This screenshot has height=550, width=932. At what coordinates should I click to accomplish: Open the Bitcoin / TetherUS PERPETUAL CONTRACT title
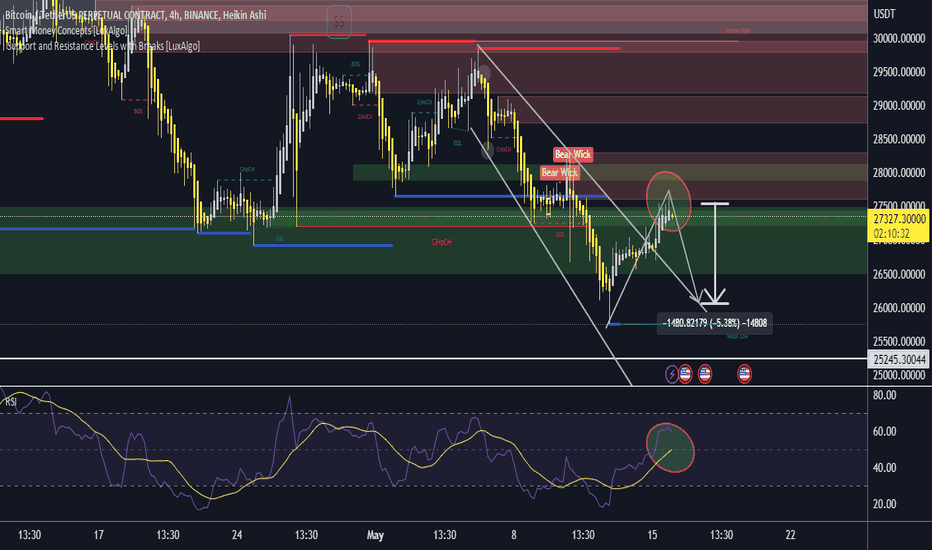[136, 15]
